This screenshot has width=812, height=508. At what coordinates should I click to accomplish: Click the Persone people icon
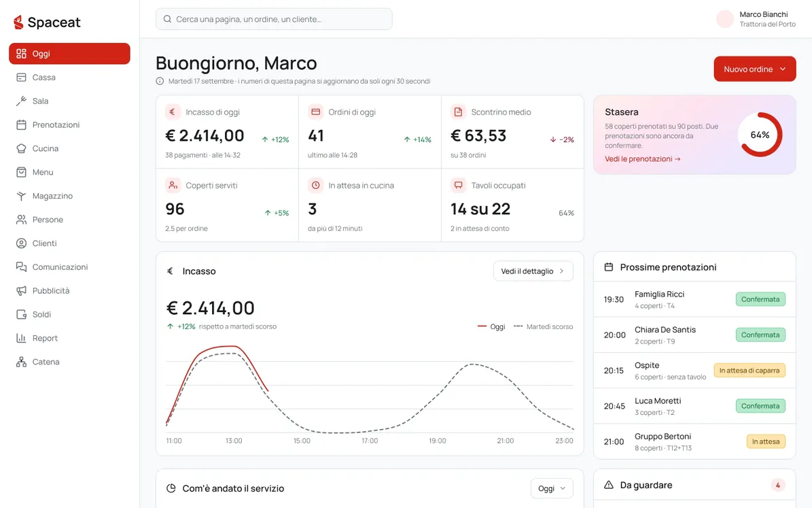point(21,220)
